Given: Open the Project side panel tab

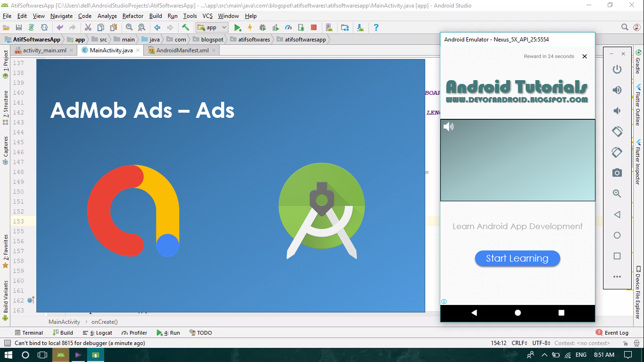Looking at the screenshot, I should pyautogui.click(x=6, y=65).
